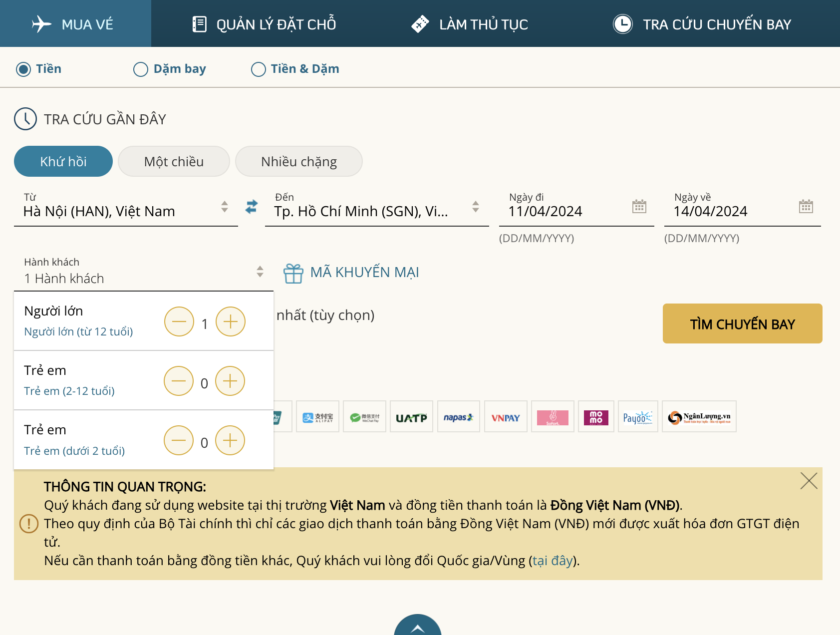Open the departure date calendar icon
Viewport: 840px width, 635px height.
(639, 206)
